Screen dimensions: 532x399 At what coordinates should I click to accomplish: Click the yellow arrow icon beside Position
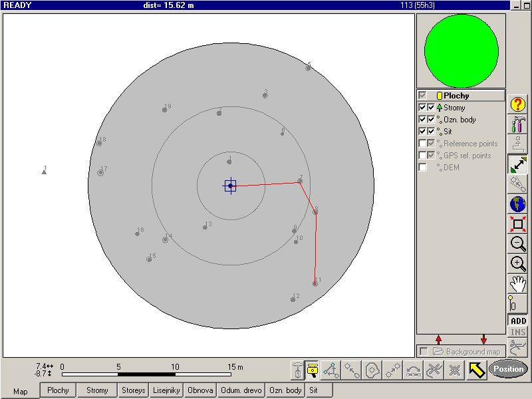point(476,370)
